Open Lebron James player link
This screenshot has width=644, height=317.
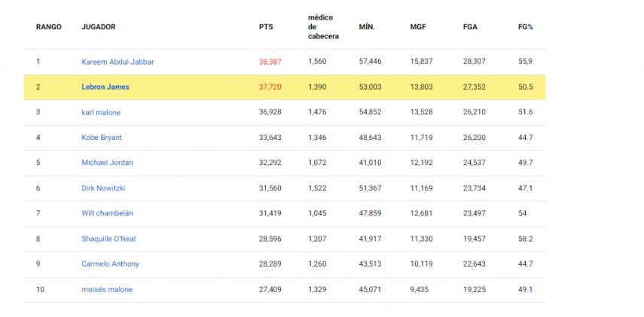tap(105, 87)
